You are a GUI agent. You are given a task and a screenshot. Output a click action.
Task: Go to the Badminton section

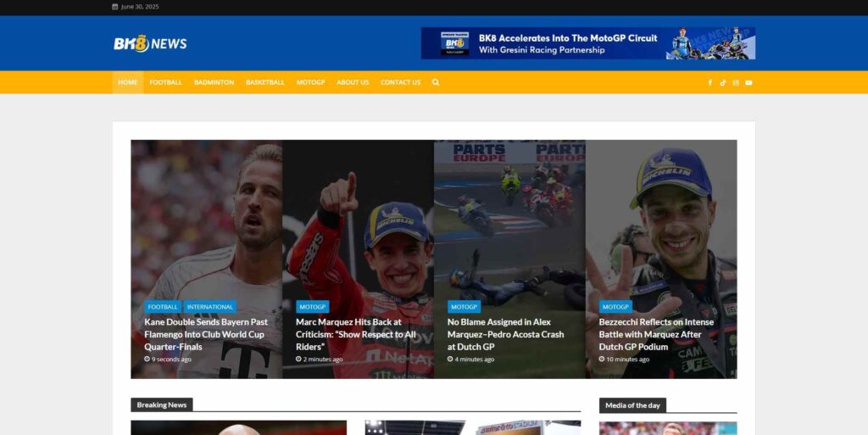pyautogui.click(x=214, y=82)
